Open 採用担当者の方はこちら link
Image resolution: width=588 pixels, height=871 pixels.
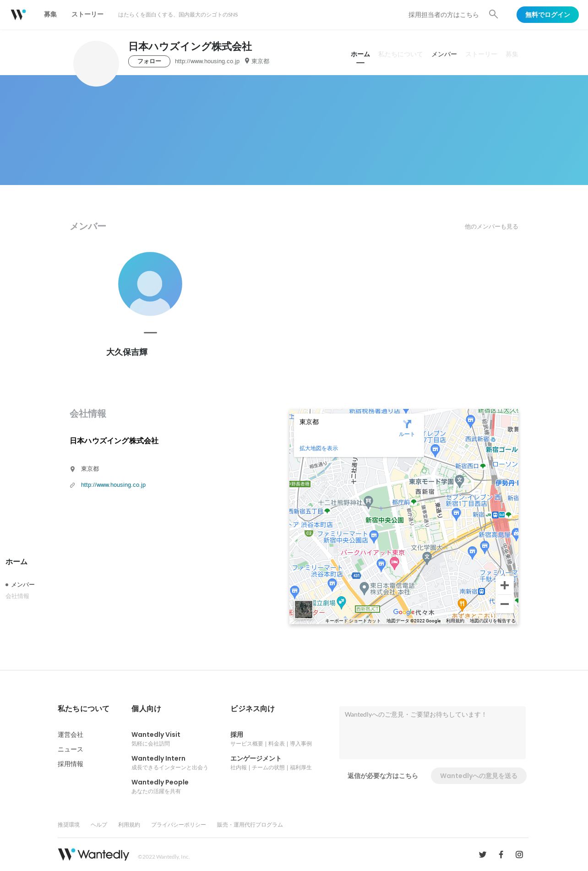click(x=443, y=15)
